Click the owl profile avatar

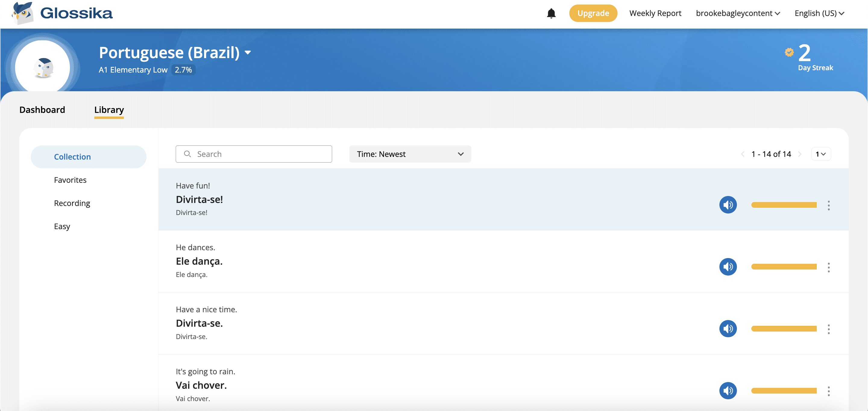tap(43, 67)
